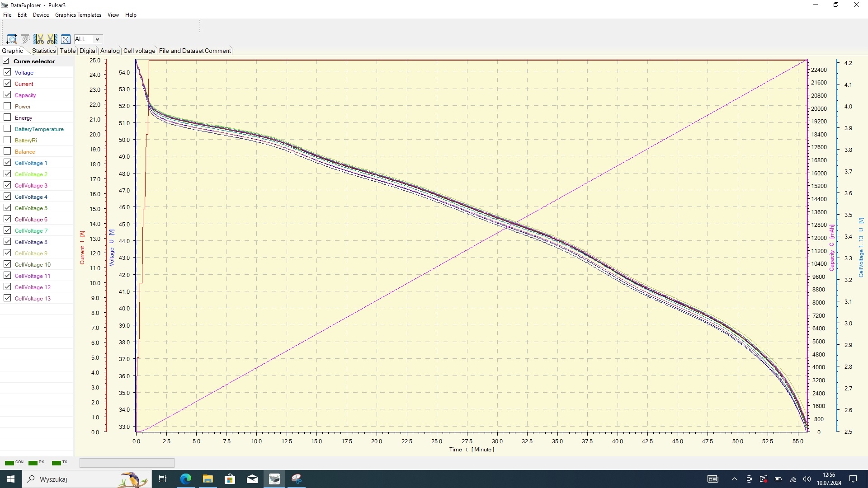Viewport: 868px width, 488px height.
Task: Open Microsoft Edge from the taskbar
Action: coord(185,479)
